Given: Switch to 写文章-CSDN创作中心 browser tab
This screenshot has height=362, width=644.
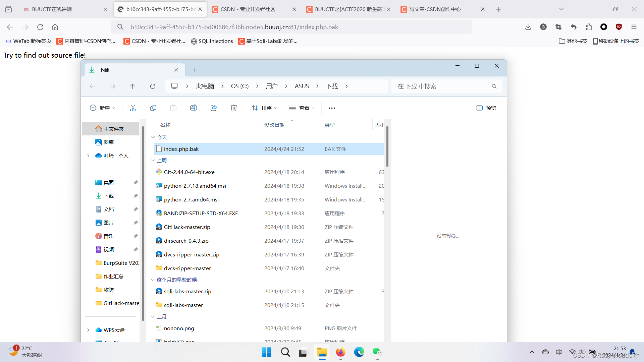Looking at the screenshot, I should (x=435, y=9).
